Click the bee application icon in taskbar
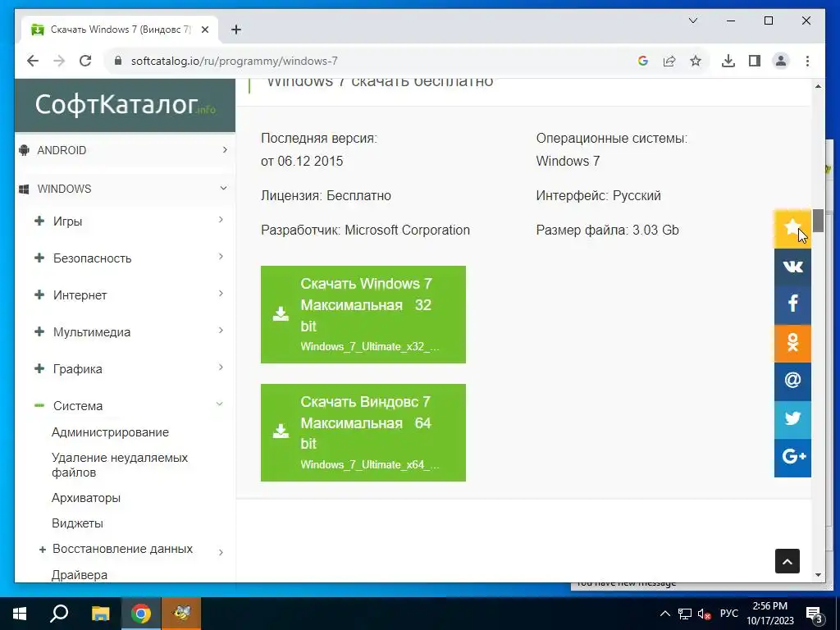Viewport: 840px width, 630px height. coord(182,614)
